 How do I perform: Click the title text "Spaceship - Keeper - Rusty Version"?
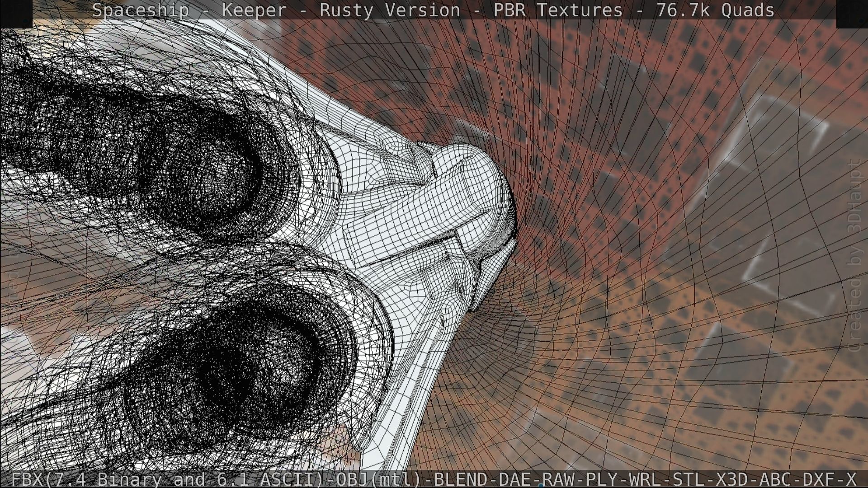point(276,10)
